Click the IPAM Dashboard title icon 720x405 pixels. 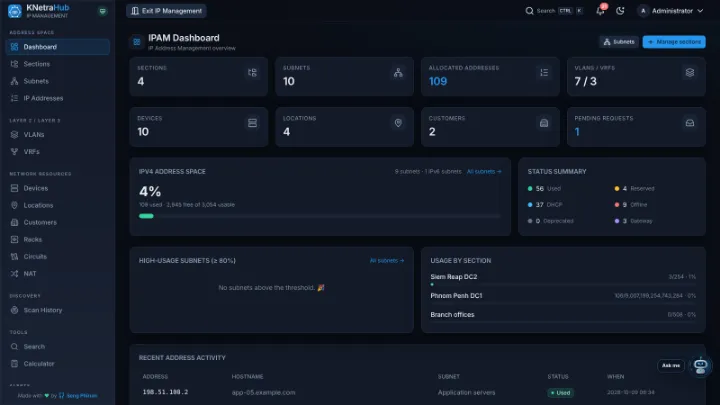click(136, 42)
